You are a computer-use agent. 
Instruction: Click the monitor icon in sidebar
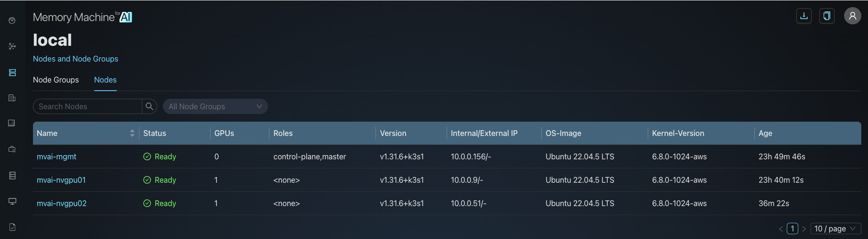tap(12, 201)
